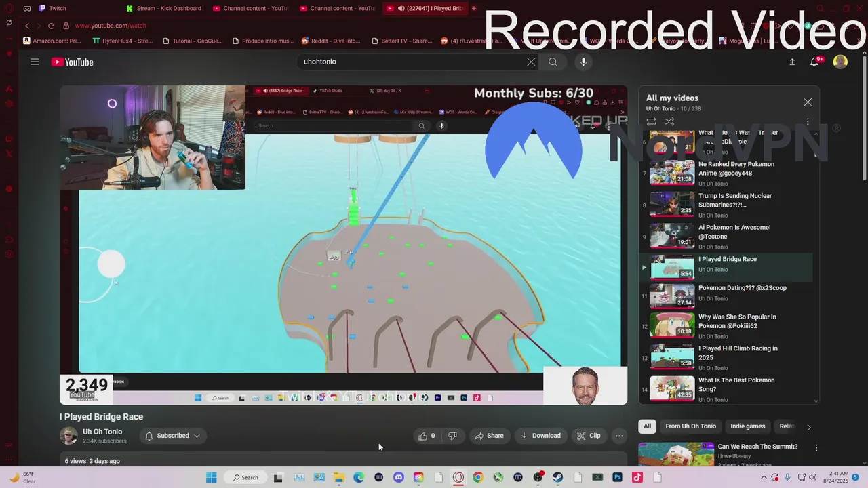
Task: Open Trump Is Sending Nuclear Submarines video
Action: pyautogui.click(x=726, y=205)
